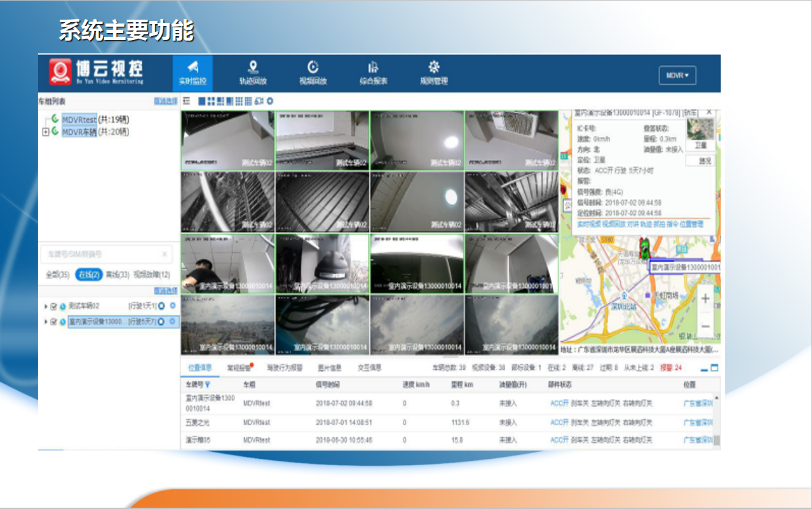
Task: Switch to the 交互信息 tab
Action: pos(369,368)
